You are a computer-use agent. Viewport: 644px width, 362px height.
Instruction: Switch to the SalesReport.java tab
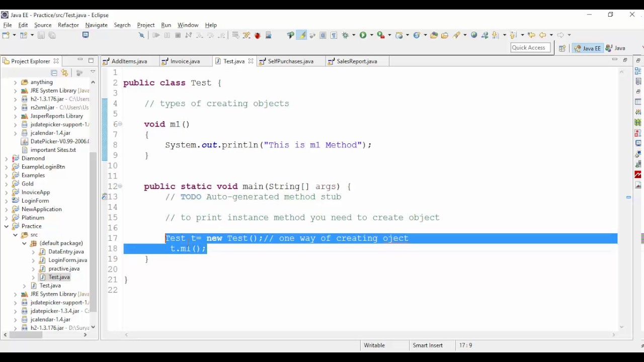357,61
